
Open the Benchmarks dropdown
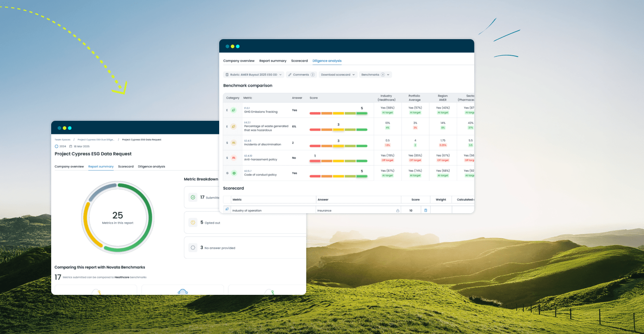pos(375,75)
